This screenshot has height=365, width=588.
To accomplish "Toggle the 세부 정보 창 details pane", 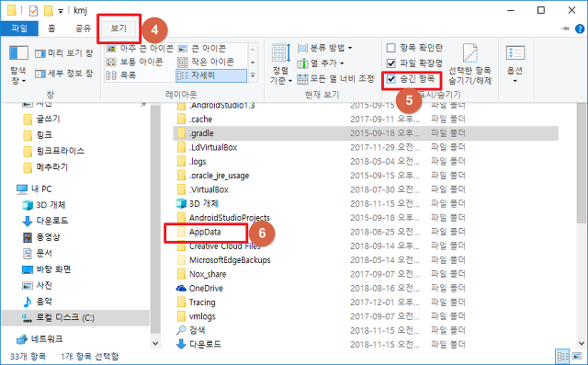I will 63,74.
